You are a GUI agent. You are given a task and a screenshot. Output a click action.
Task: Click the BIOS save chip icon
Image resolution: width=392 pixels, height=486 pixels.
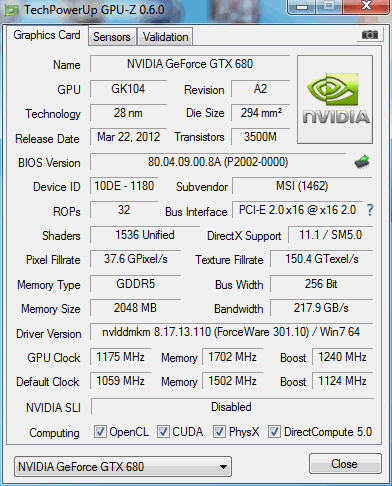pos(362,162)
